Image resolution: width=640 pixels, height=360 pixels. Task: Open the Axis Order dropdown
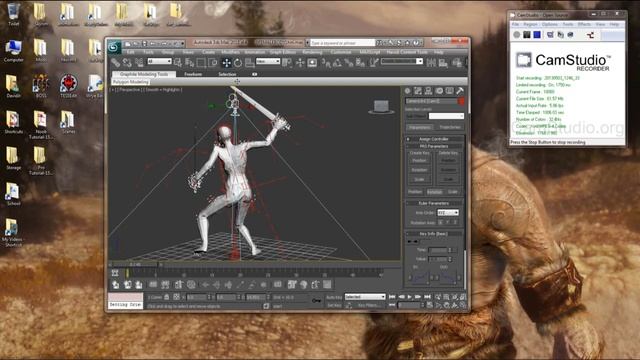click(448, 213)
